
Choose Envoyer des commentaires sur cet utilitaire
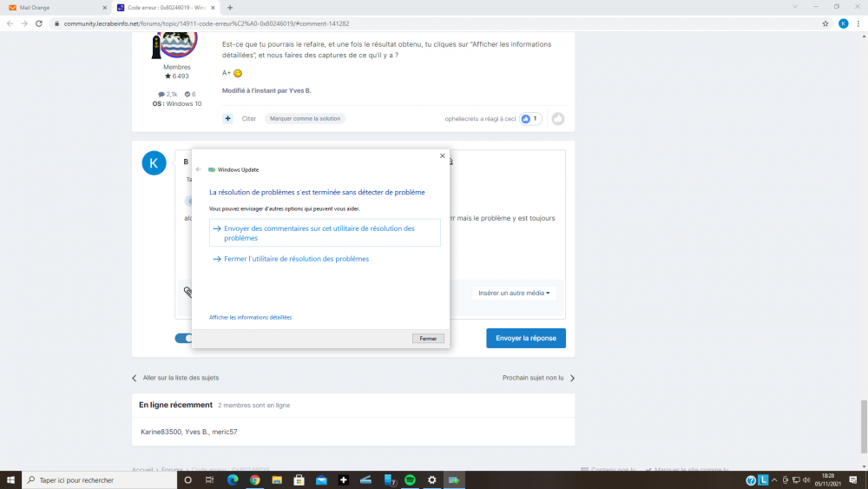[x=325, y=233]
